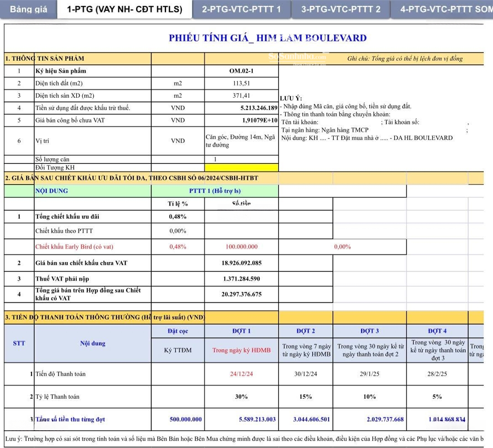Click the red ĐỢT 1 date 24/12/24
493x448 pixels.
[x=241, y=374]
